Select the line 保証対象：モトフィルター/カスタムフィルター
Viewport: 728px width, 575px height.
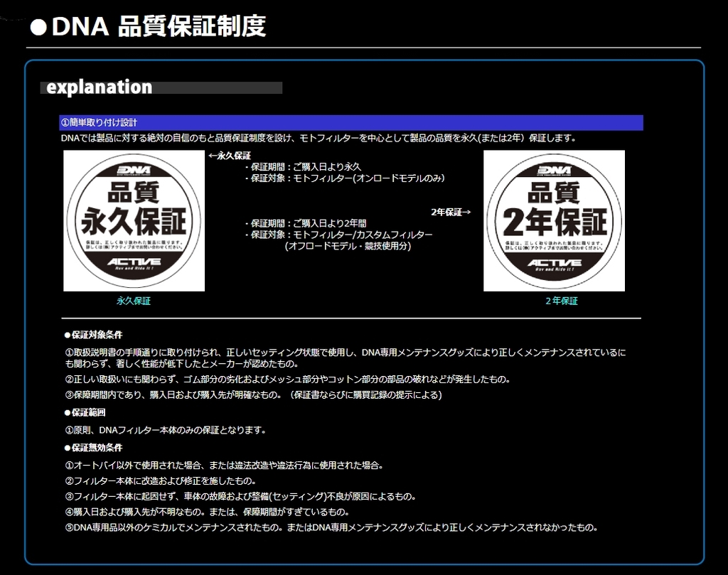(x=339, y=235)
